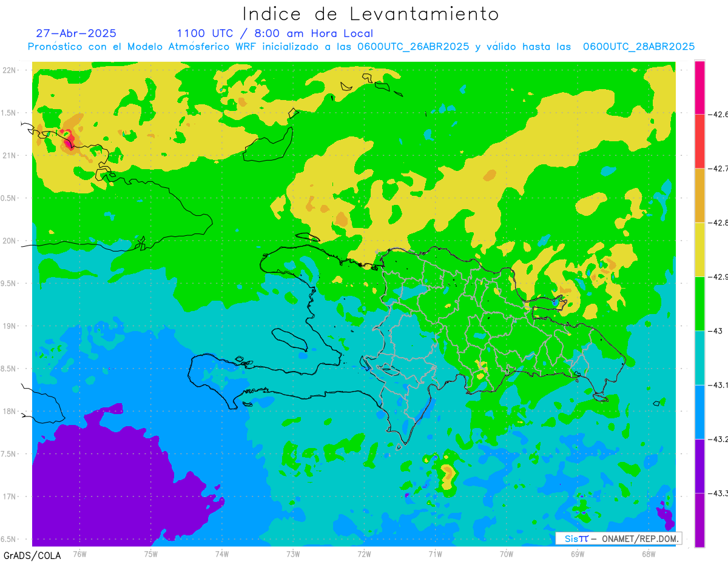The width and height of the screenshot is (728, 562).
Task: Click the legend swatch between -43.2 and -43.3
Action: [x=699, y=466]
